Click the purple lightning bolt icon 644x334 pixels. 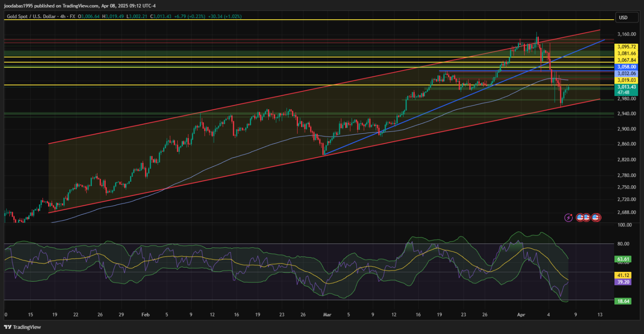tap(568, 217)
